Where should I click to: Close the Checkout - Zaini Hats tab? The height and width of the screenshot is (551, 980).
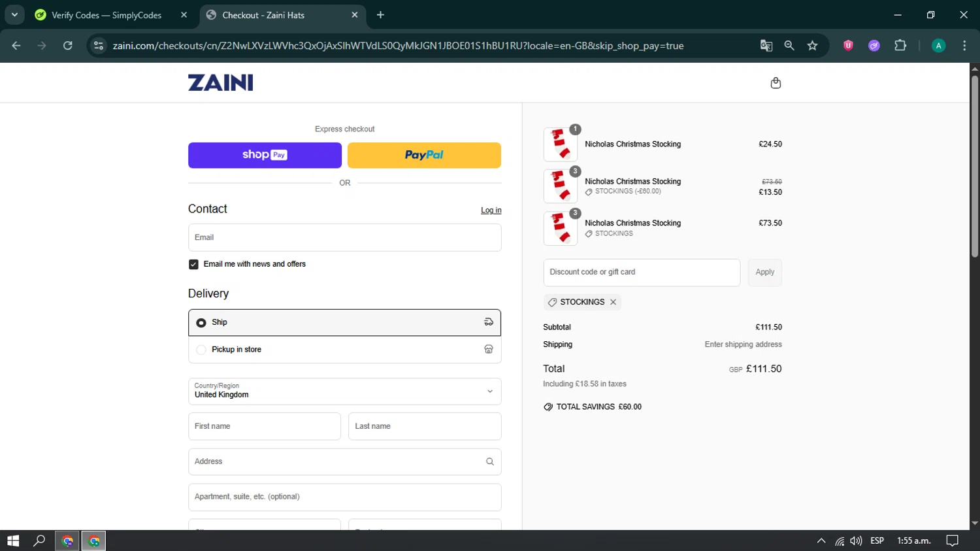(x=355, y=15)
